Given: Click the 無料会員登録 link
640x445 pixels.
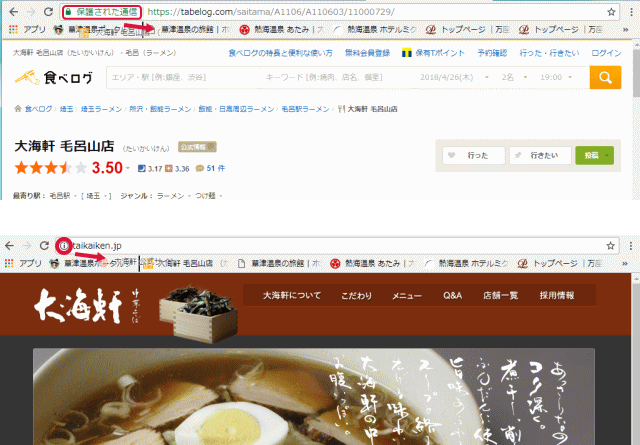Looking at the screenshot, I should tap(367, 53).
